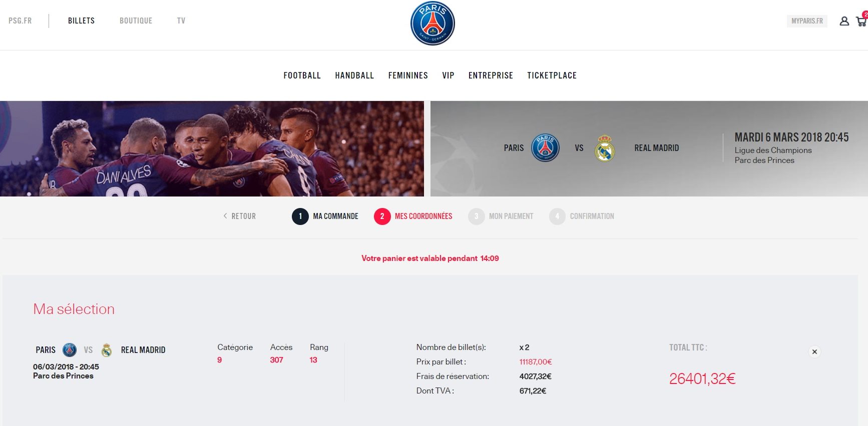868x426 pixels.
Task: Remove the selection with the X icon
Action: (x=814, y=351)
